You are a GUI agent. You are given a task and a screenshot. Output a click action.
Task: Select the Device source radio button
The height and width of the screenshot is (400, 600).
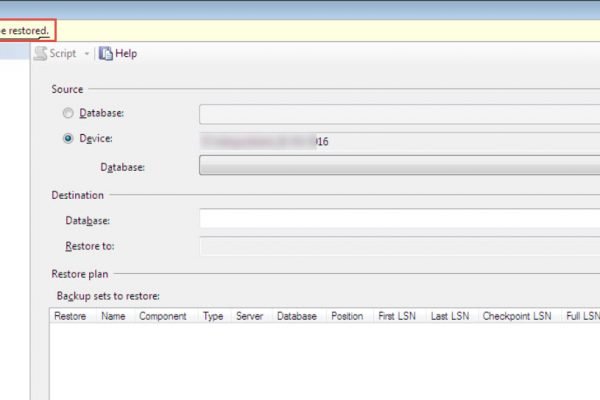68,138
